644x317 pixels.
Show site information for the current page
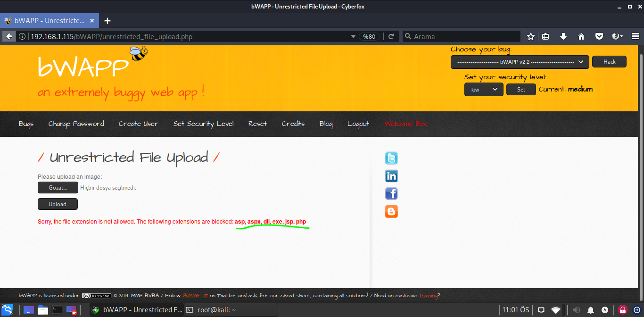[22, 36]
